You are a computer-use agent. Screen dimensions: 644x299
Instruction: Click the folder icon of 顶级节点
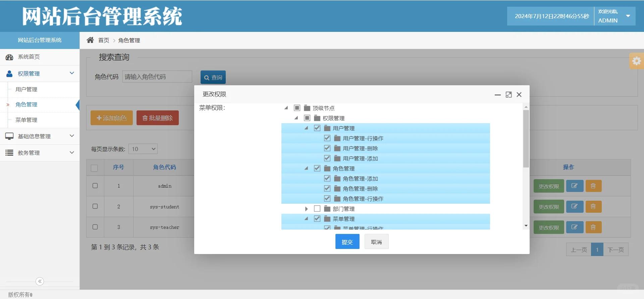coord(307,108)
